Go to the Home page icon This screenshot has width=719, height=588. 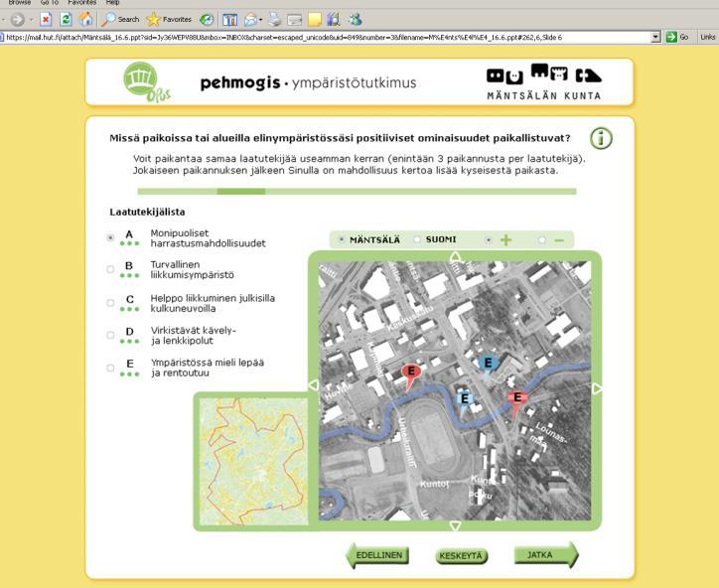click(85, 19)
